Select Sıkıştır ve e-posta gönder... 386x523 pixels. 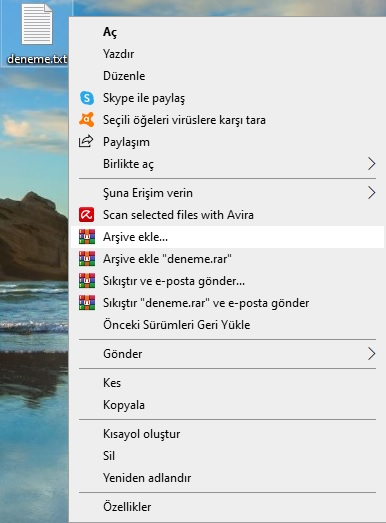(227, 281)
